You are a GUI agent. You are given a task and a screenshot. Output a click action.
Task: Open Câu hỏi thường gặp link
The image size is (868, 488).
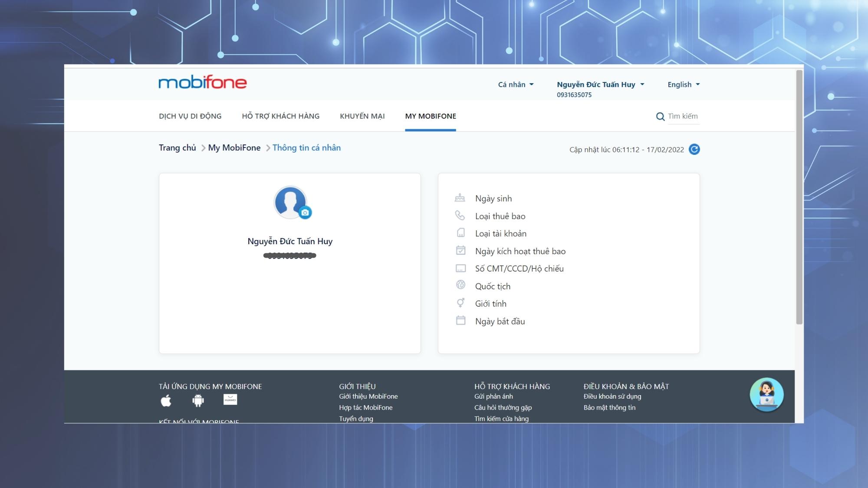(503, 408)
